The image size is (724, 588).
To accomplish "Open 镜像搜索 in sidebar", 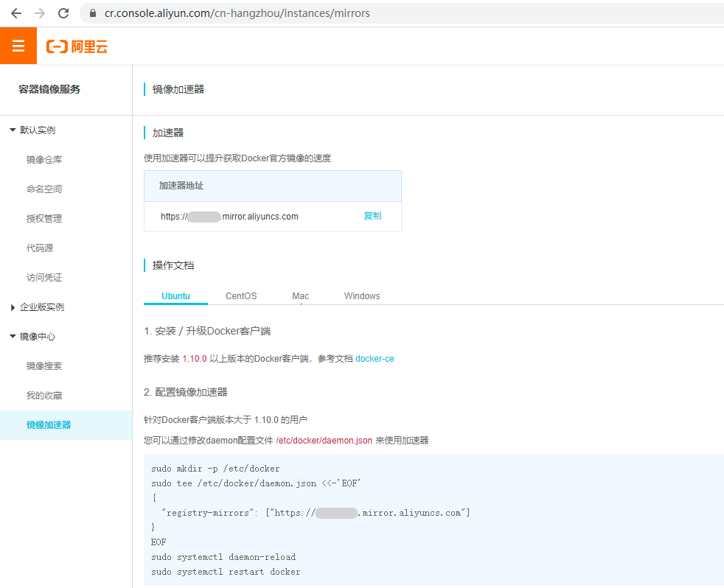I will (x=44, y=366).
